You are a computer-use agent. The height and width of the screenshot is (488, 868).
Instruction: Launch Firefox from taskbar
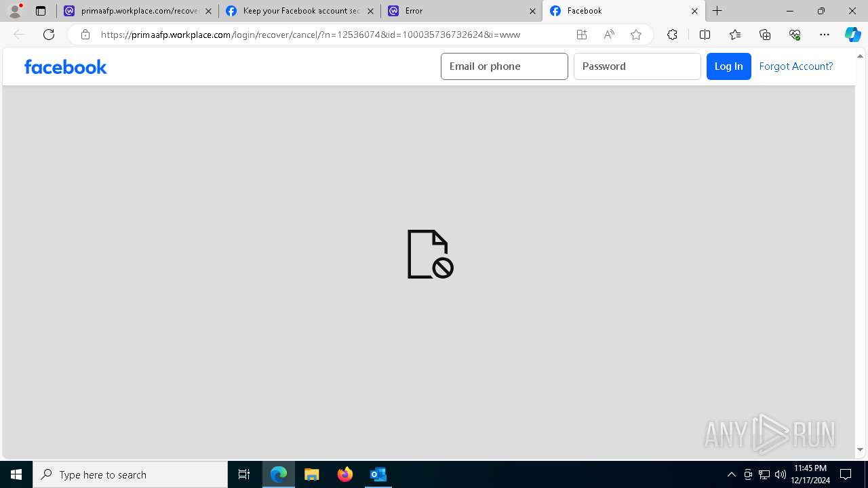pyautogui.click(x=345, y=474)
